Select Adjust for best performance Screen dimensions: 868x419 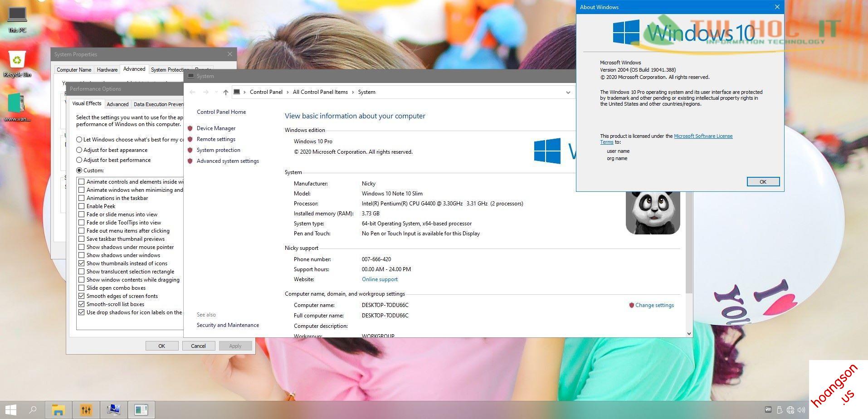click(x=79, y=160)
